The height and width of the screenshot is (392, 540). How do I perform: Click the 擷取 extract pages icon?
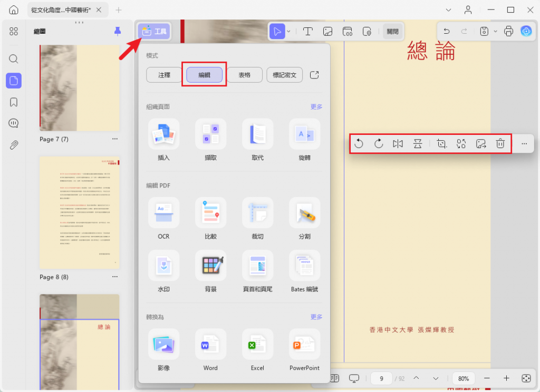click(x=211, y=134)
